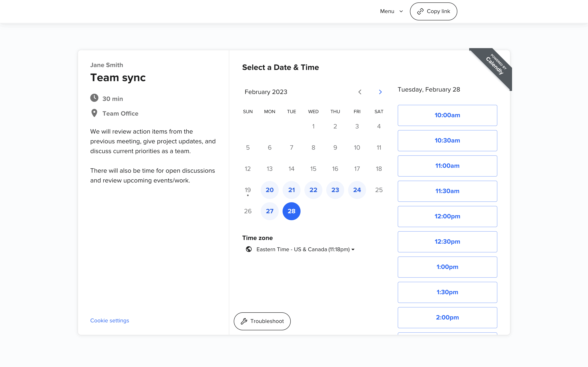Viewport: 588px width, 367px height.
Task: Pick the selected date February 28
Action: (x=291, y=211)
